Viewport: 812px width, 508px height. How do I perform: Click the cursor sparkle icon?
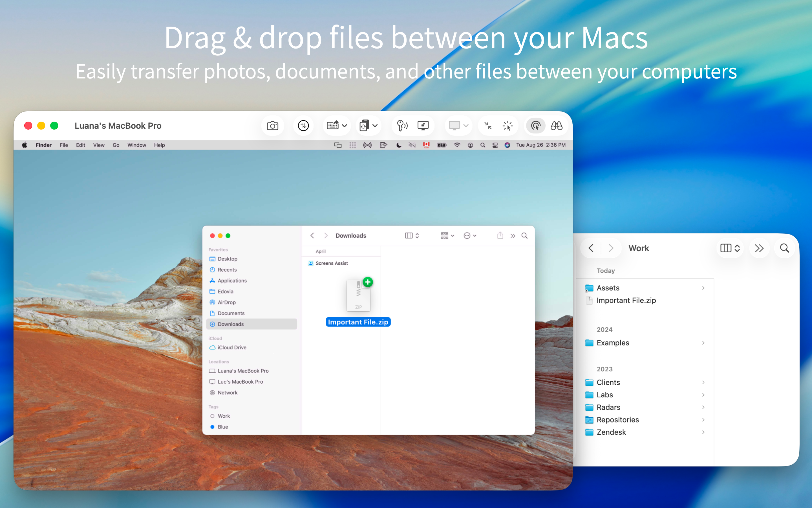click(x=508, y=126)
